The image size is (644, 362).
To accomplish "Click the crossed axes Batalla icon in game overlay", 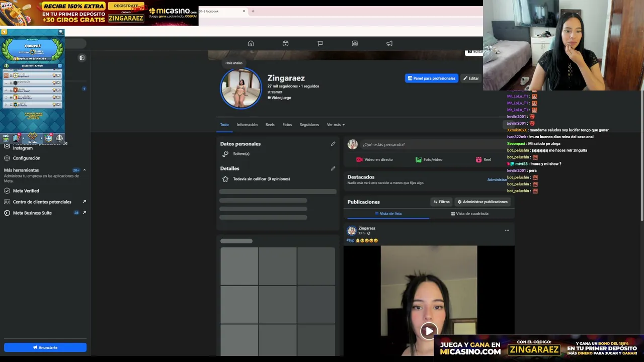I will click(x=32, y=137).
